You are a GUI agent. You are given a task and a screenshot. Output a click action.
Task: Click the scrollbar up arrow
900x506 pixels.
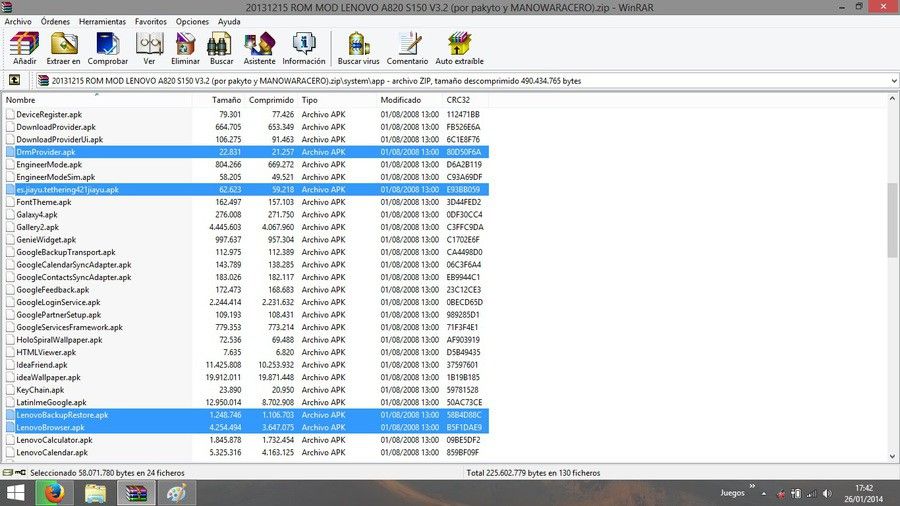click(893, 99)
